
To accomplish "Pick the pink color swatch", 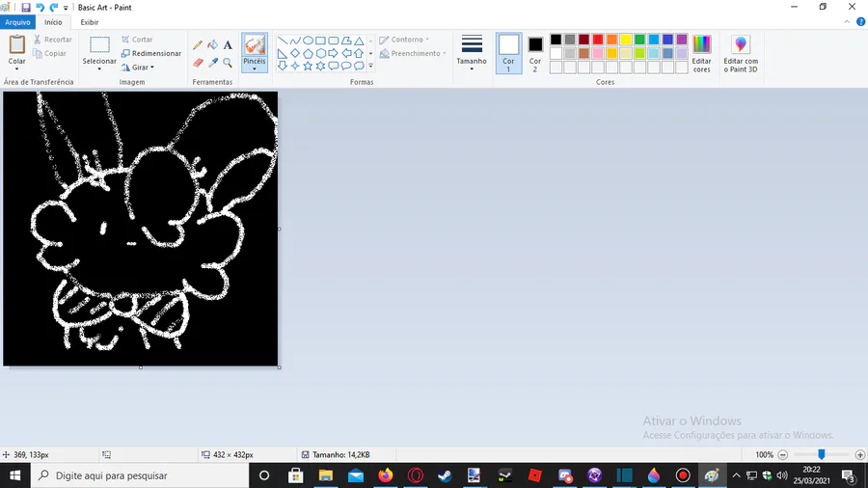I will coord(598,53).
